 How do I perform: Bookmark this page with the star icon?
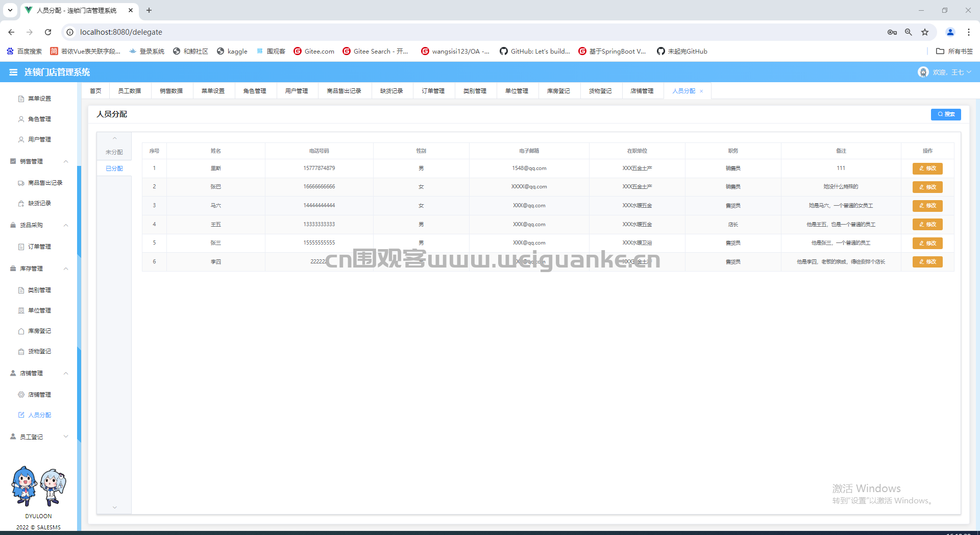(925, 32)
